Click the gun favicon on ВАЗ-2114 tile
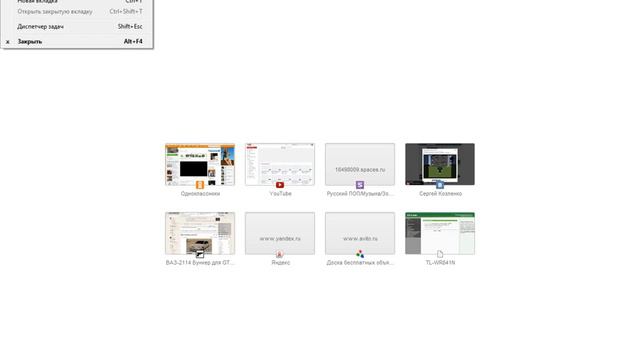This screenshot has width=640, height=360. pyautogui.click(x=200, y=254)
